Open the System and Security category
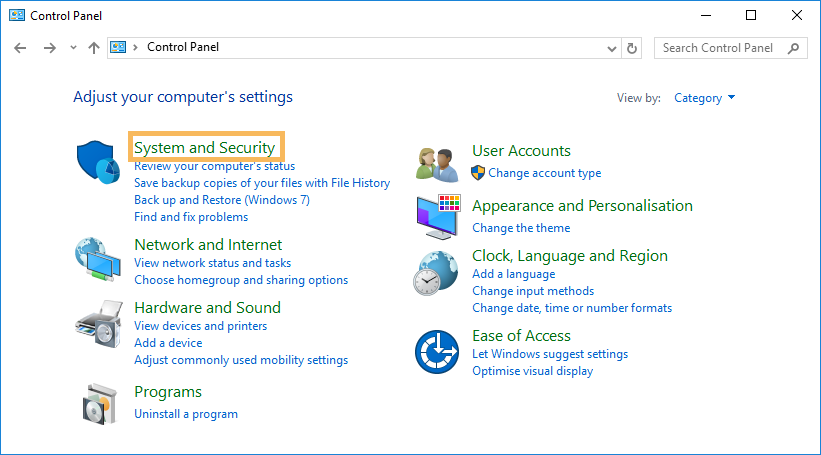Viewport: 821px width, 455px height. [204, 148]
